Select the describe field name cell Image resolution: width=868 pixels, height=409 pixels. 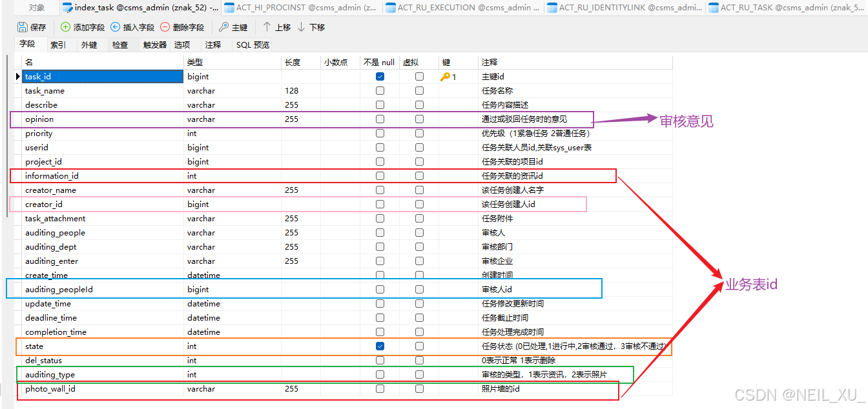coord(103,105)
